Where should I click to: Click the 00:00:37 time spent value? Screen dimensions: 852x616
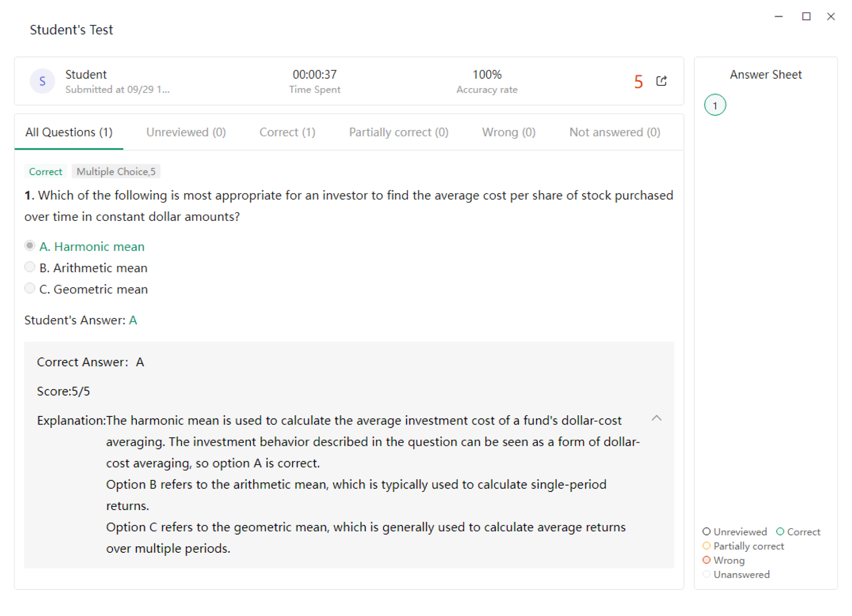315,75
